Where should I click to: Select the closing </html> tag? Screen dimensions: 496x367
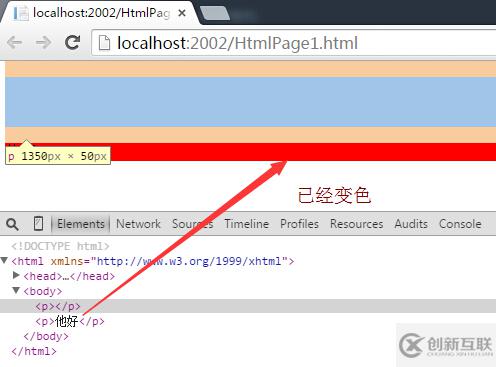[x=34, y=351]
